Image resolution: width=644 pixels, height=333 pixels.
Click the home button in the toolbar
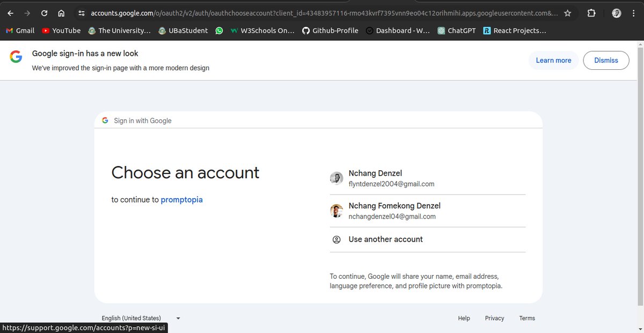click(61, 12)
